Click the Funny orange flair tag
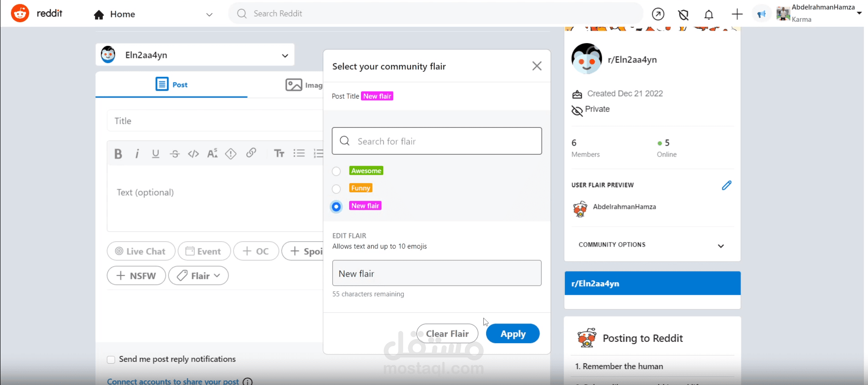The image size is (868, 385). click(361, 188)
